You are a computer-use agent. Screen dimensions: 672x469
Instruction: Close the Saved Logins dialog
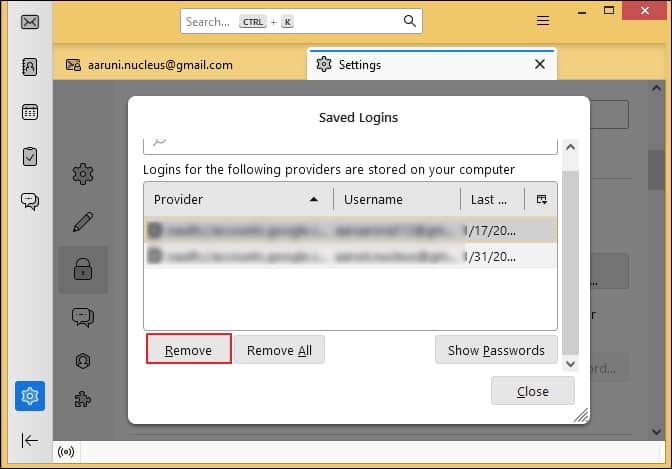point(532,391)
